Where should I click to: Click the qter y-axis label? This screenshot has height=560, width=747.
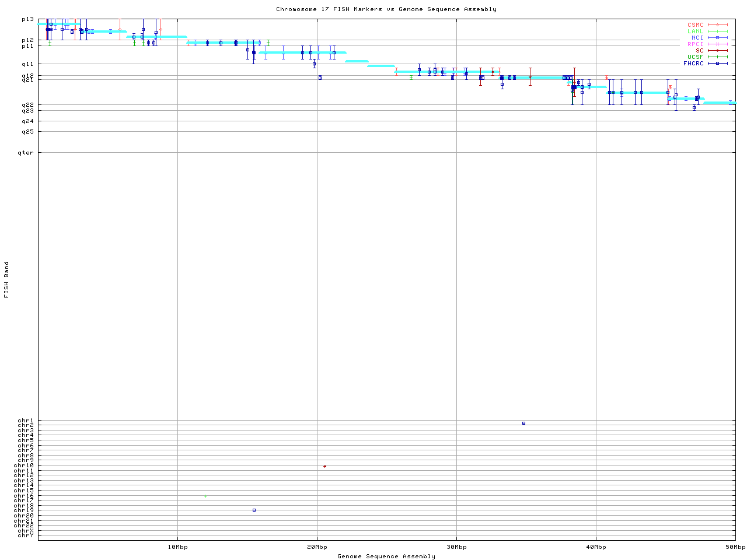pos(27,153)
